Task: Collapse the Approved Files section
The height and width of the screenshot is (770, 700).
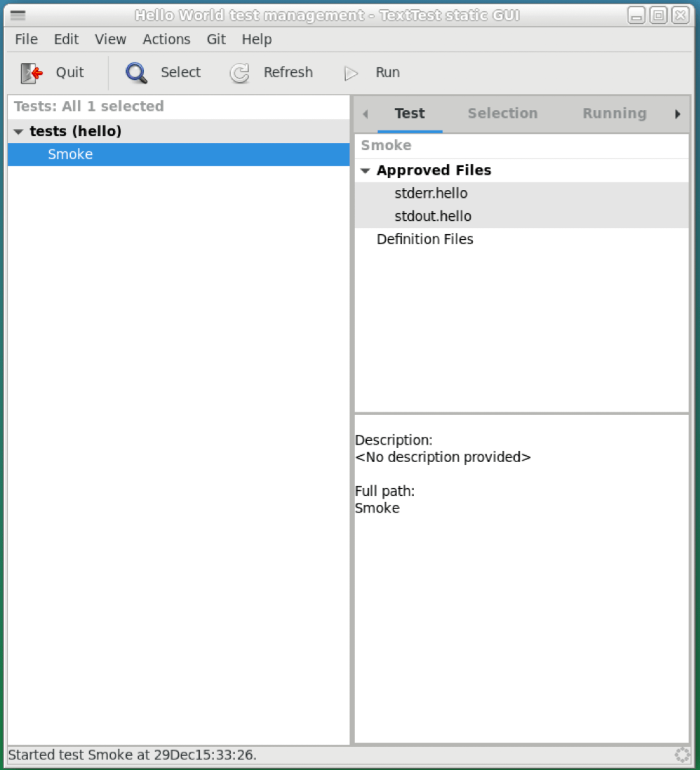Action: tap(365, 171)
